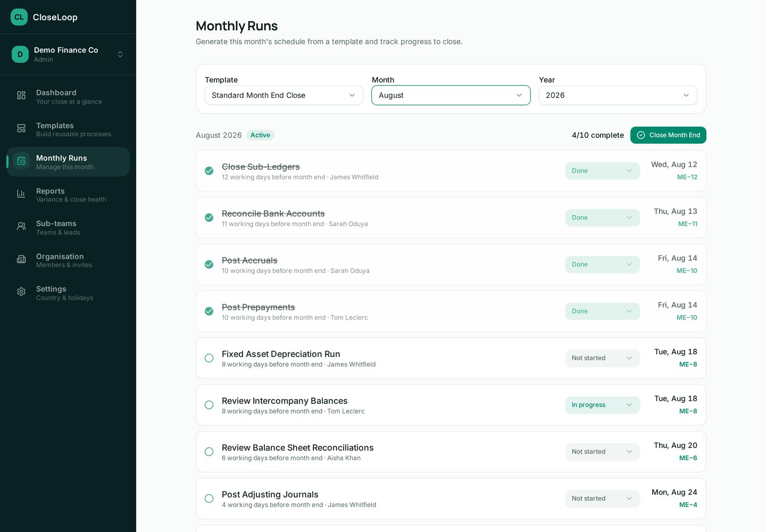
Task: Click the Post Prepayments task title
Action: click(x=259, y=307)
